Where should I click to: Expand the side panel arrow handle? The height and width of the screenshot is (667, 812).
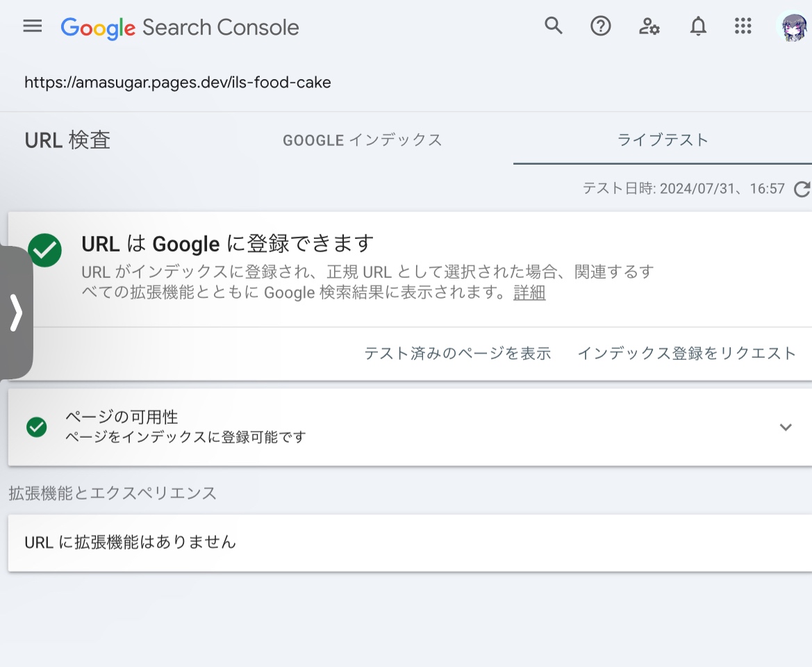17,313
